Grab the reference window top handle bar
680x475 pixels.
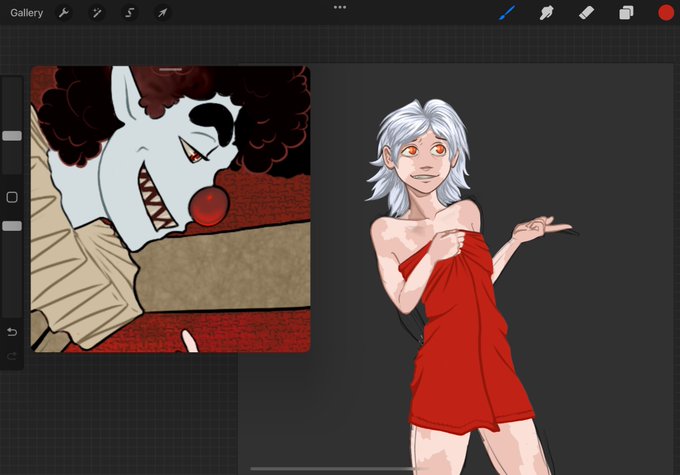[x=170, y=69]
